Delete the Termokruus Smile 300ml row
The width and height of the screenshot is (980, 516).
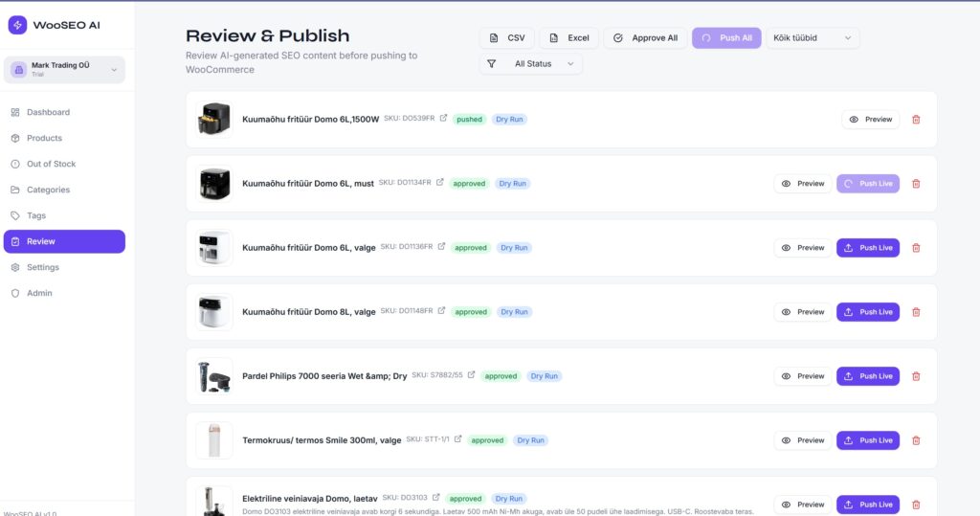(x=916, y=440)
